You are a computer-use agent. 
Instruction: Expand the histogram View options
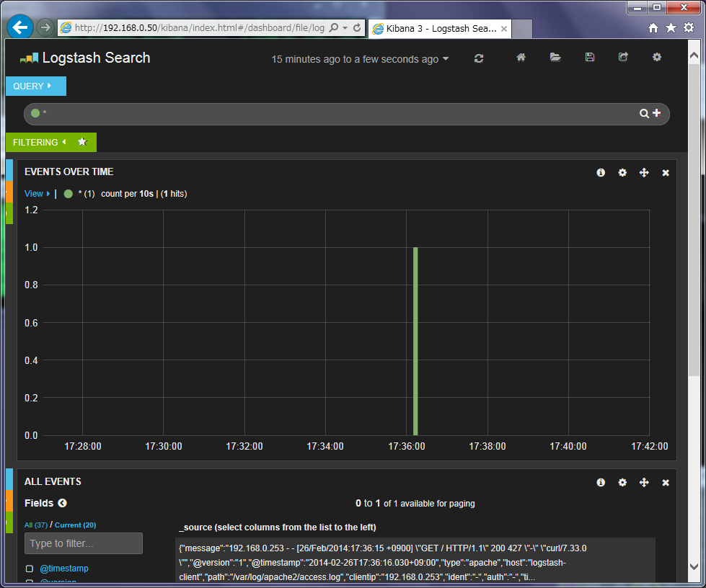point(37,194)
